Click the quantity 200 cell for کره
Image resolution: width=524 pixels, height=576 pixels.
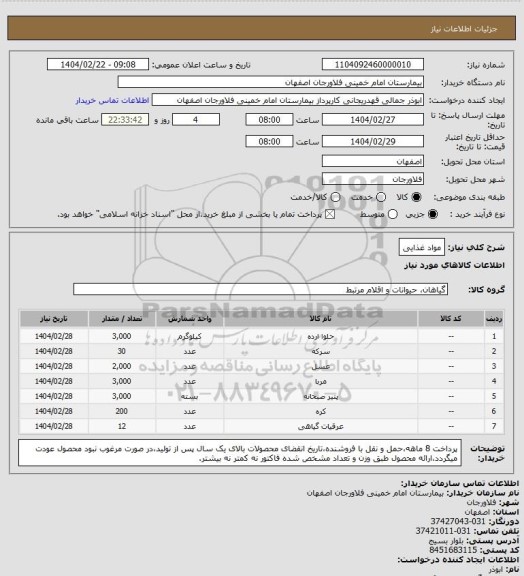pyautogui.click(x=122, y=411)
